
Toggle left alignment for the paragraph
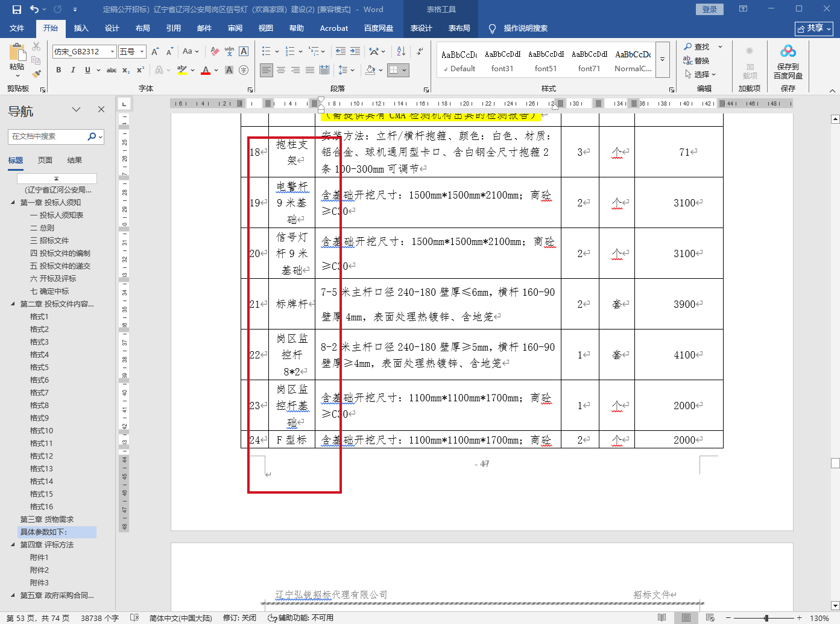(267, 71)
